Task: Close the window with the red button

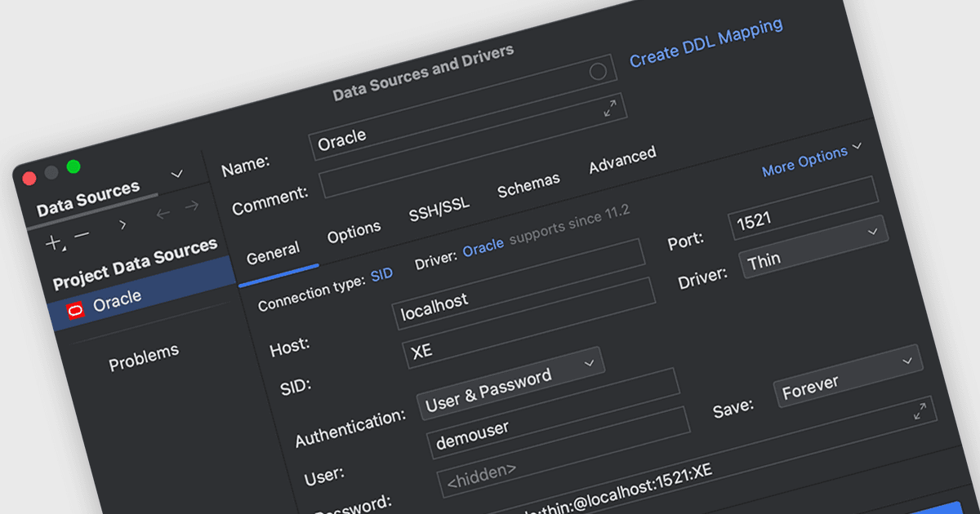Action: coord(29,178)
